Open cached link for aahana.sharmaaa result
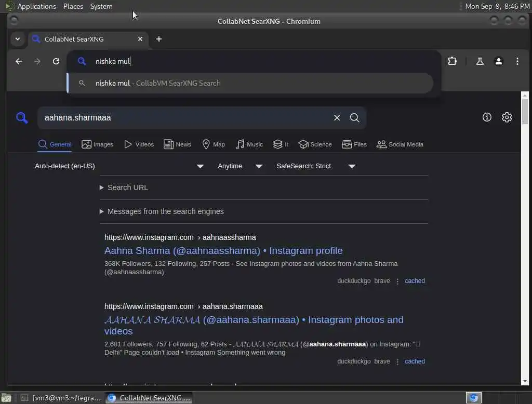 tap(415, 361)
